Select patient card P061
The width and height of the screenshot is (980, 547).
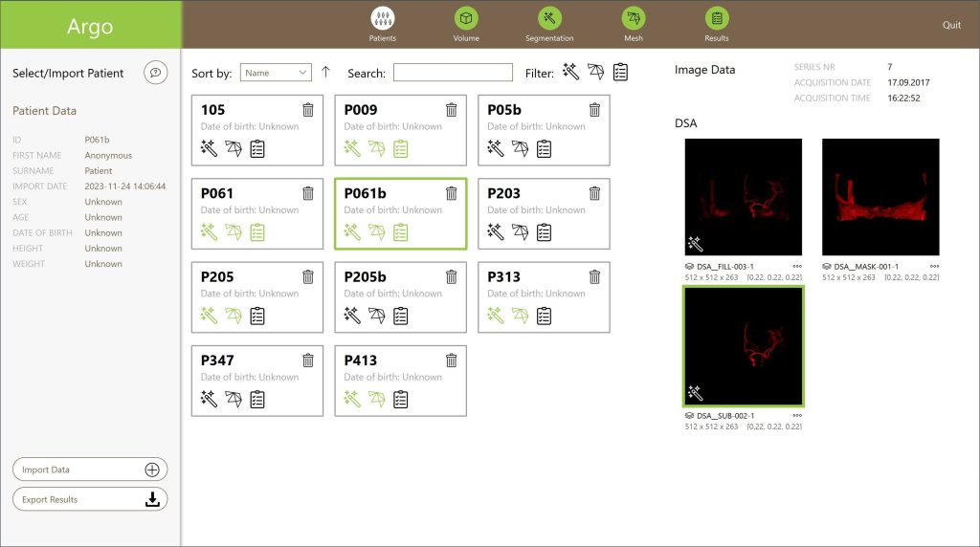tap(257, 213)
